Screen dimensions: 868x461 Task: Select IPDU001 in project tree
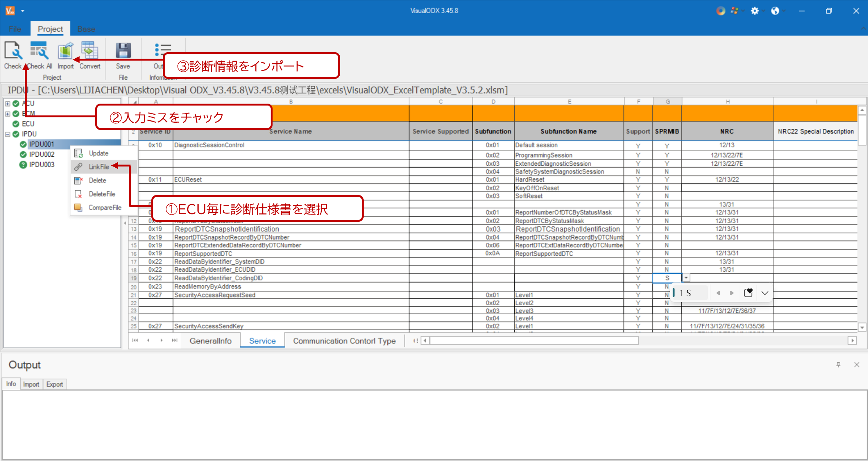point(42,144)
